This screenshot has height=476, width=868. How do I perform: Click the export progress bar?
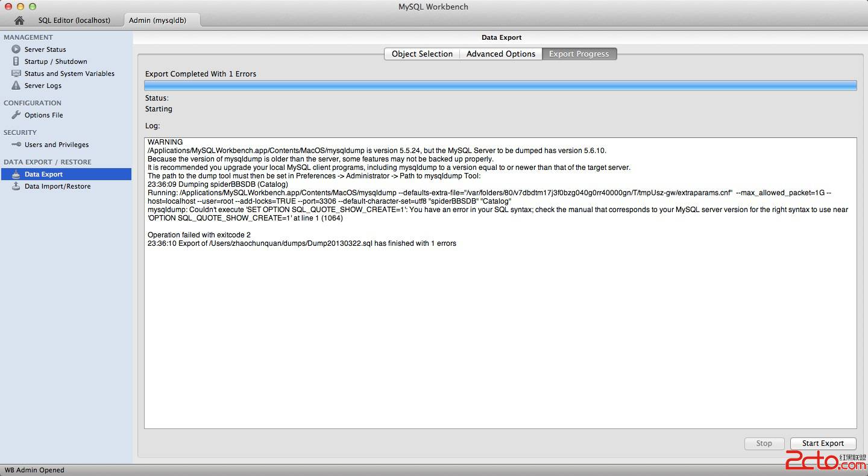click(500, 86)
